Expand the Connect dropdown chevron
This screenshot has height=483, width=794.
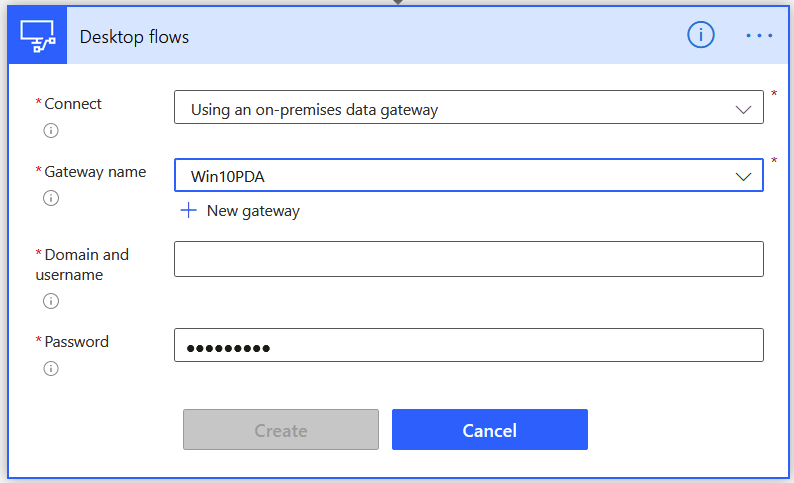(x=743, y=109)
